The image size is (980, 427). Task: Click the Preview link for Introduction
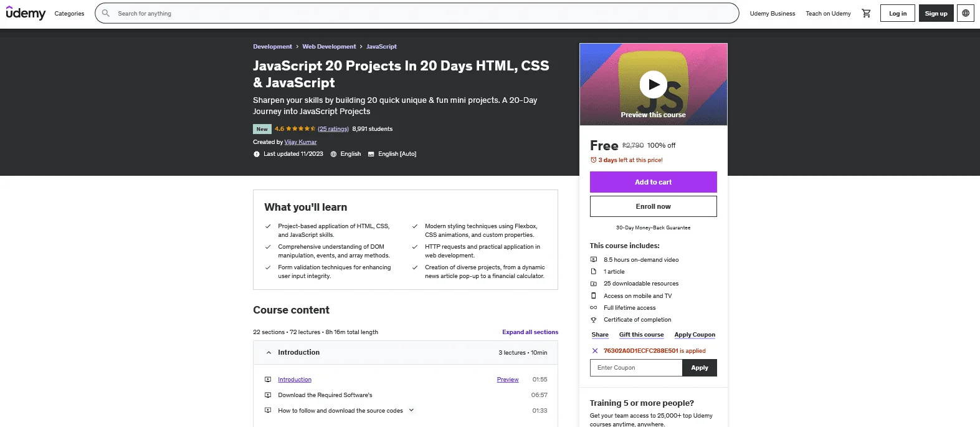click(x=508, y=380)
